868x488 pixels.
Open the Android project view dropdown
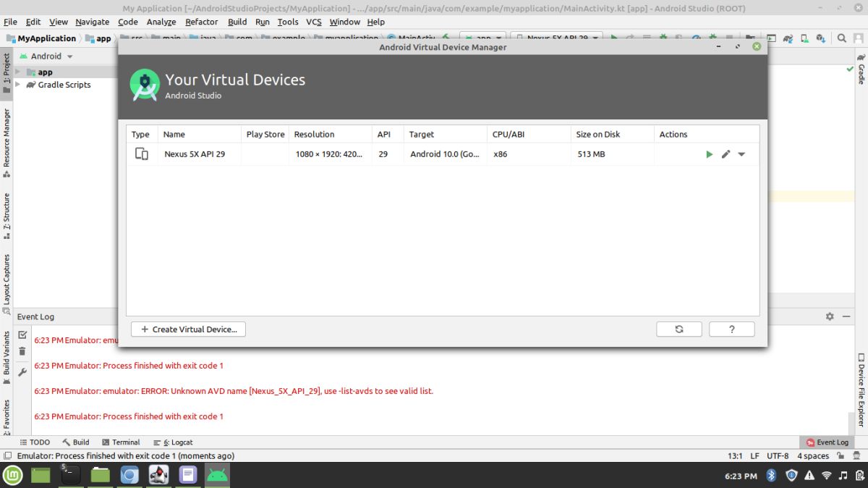[x=46, y=56]
